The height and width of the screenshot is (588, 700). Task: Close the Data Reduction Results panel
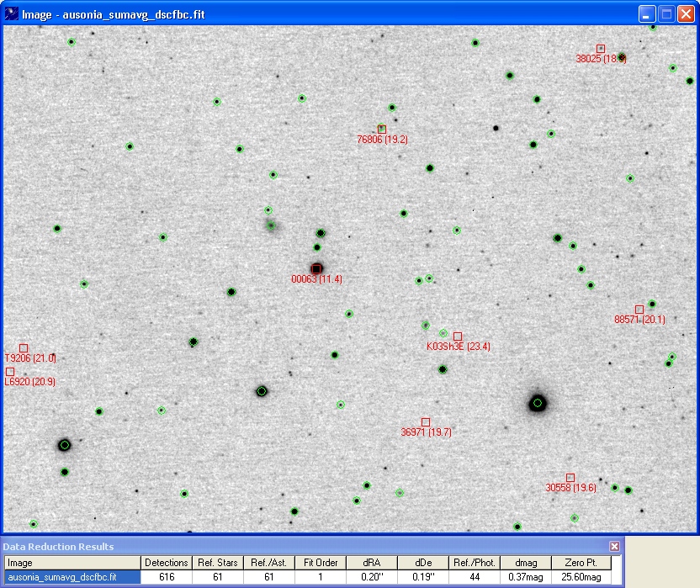(x=614, y=547)
